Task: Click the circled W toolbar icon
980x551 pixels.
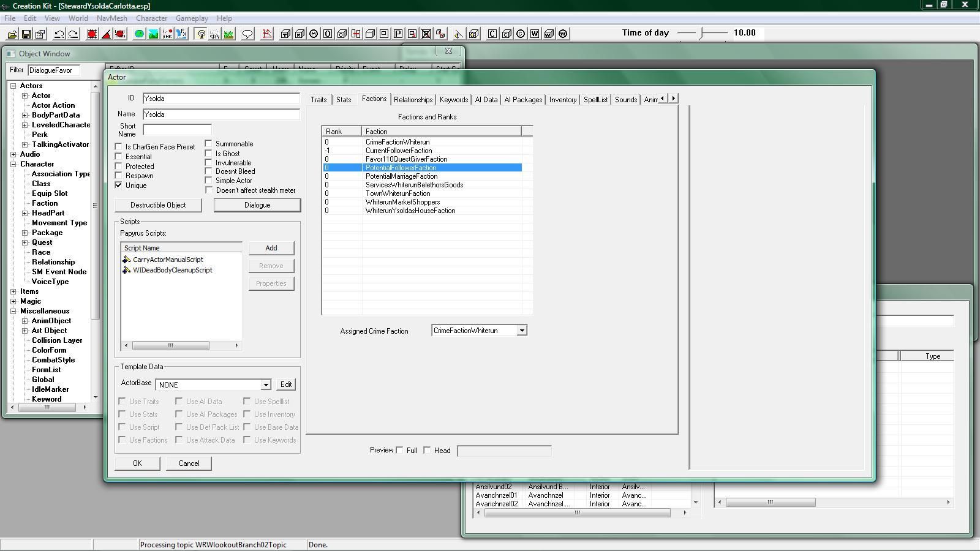Action: coord(562,34)
